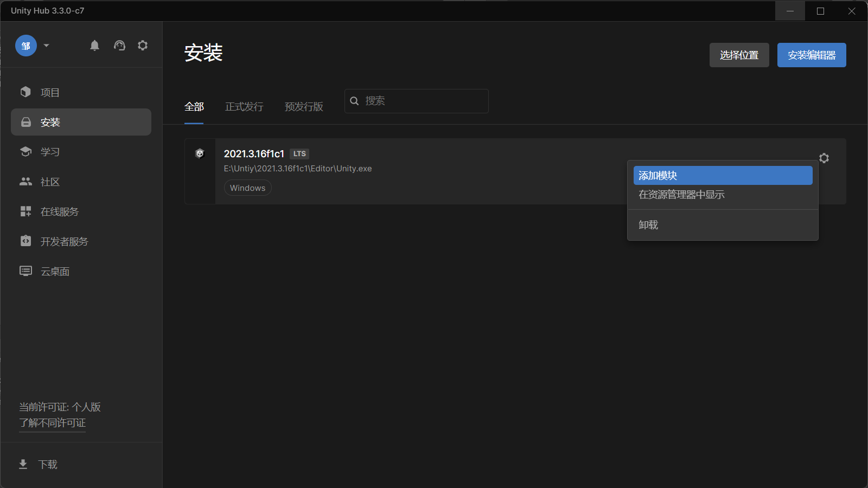Open 在线服务 section
This screenshot has height=488, width=868.
click(x=81, y=211)
